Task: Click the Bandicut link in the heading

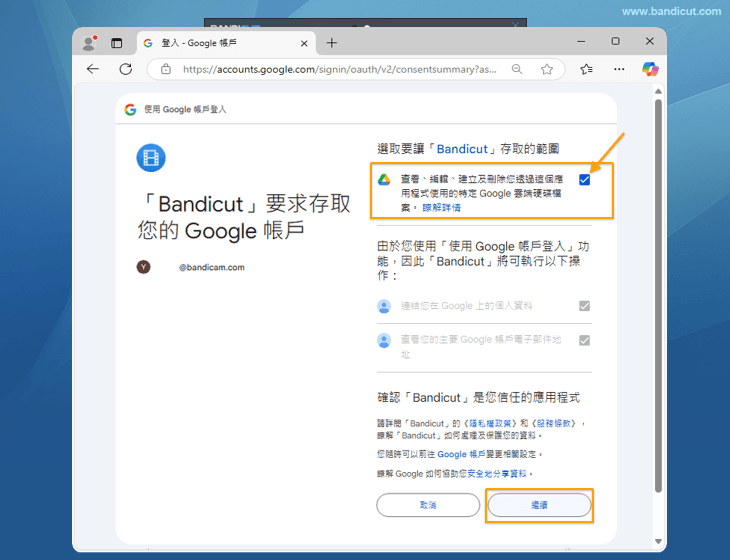Action: (x=462, y=149)
